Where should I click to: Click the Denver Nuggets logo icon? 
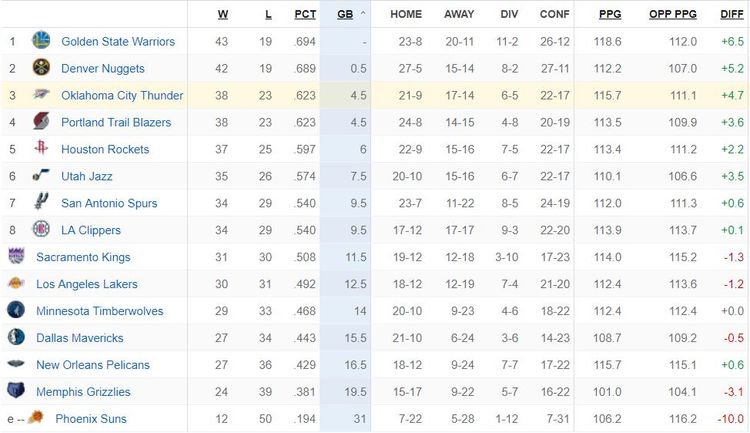click(41, 68)
